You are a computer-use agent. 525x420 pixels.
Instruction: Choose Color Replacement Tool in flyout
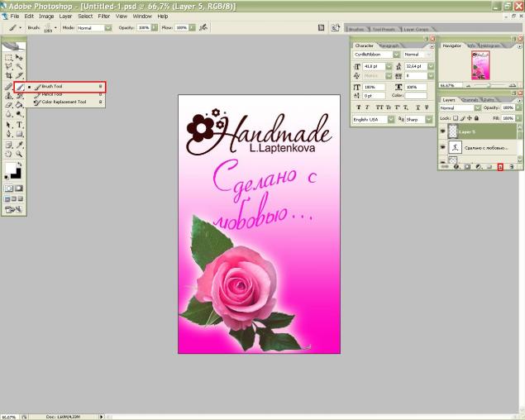64,103
